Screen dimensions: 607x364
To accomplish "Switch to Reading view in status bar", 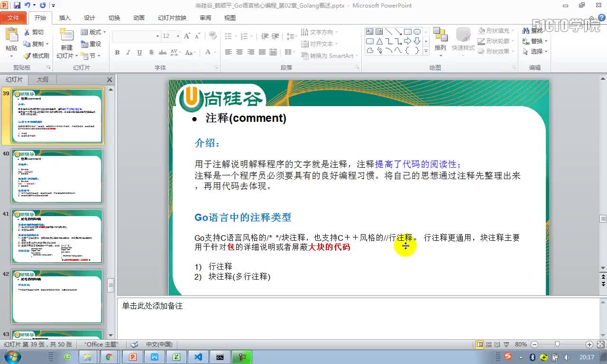I will (497, 345).
